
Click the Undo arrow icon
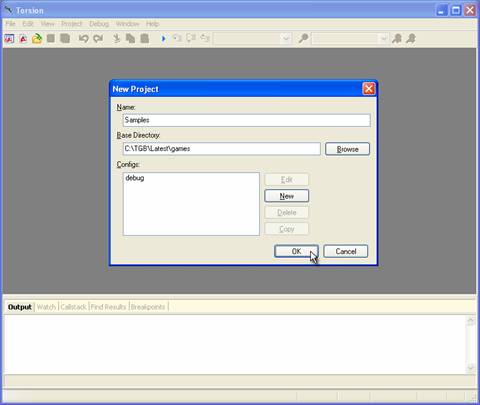coord(83,39)
